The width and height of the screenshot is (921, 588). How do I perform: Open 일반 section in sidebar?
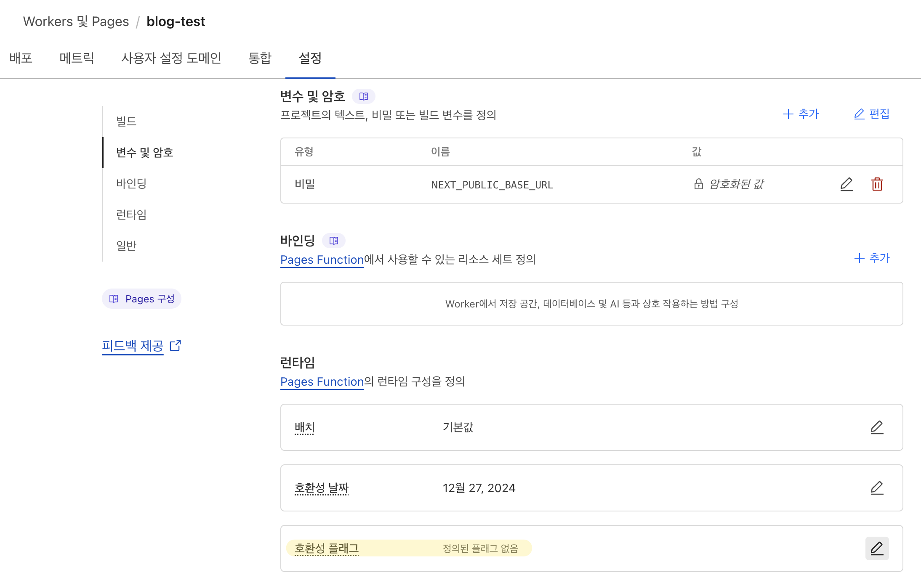(x=126, y=246)
